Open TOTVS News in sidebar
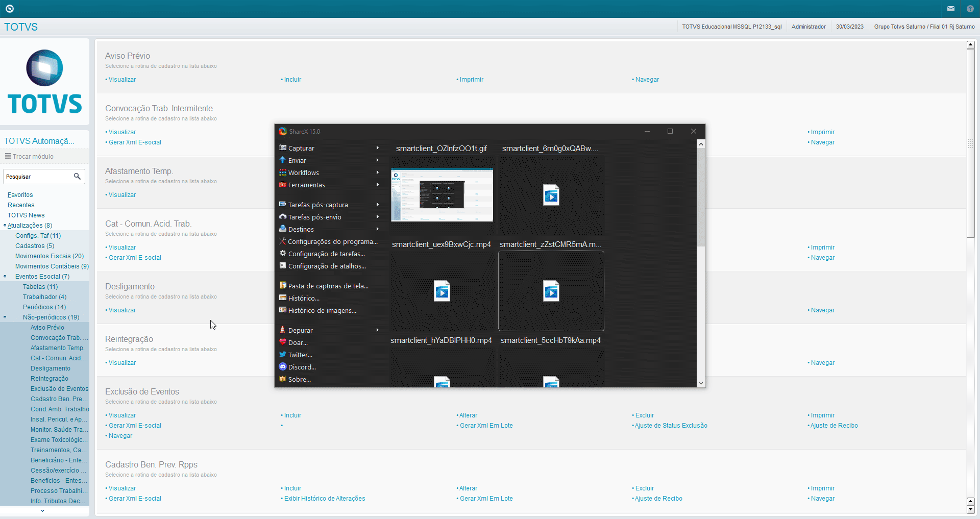 26,215
